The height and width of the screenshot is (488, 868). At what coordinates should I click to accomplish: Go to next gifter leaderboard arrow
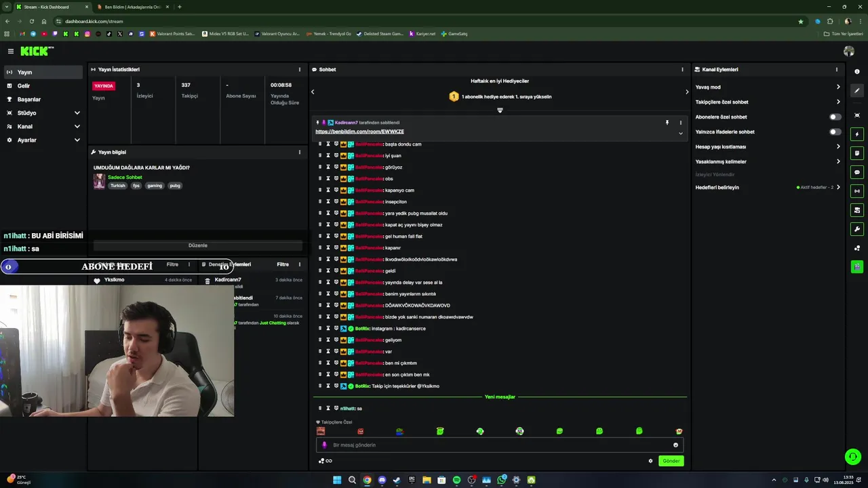686,91
